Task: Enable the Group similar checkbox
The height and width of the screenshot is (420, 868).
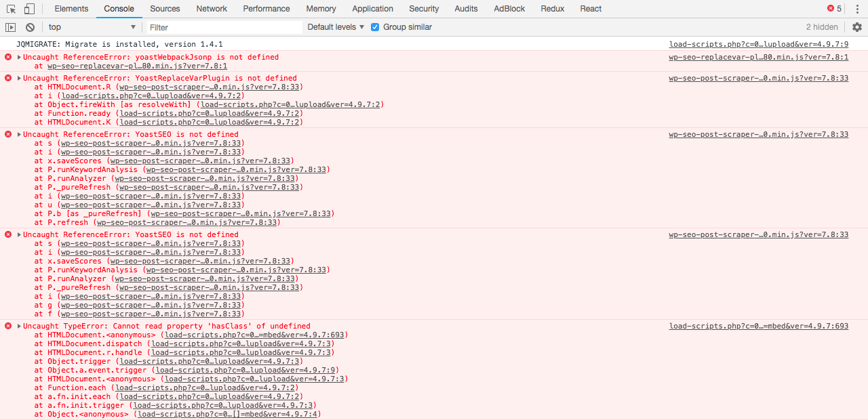Action: pyautogui.click(x=375, y=27)
